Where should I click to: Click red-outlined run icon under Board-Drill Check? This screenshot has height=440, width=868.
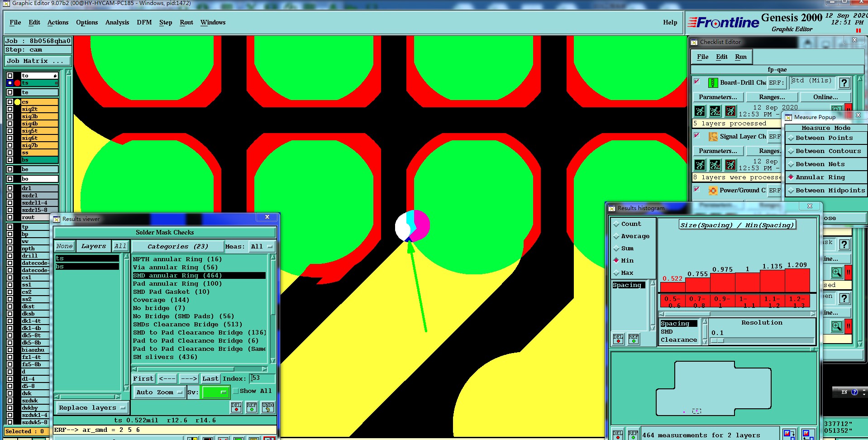(731, 111)
